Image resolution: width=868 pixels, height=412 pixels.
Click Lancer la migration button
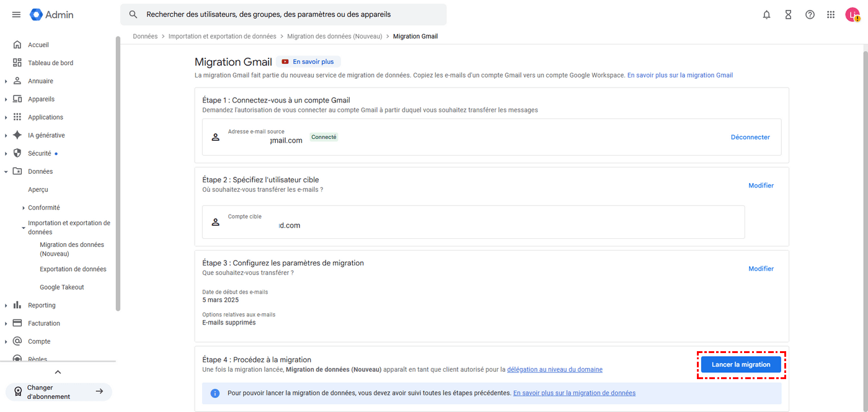click(741, 365)
